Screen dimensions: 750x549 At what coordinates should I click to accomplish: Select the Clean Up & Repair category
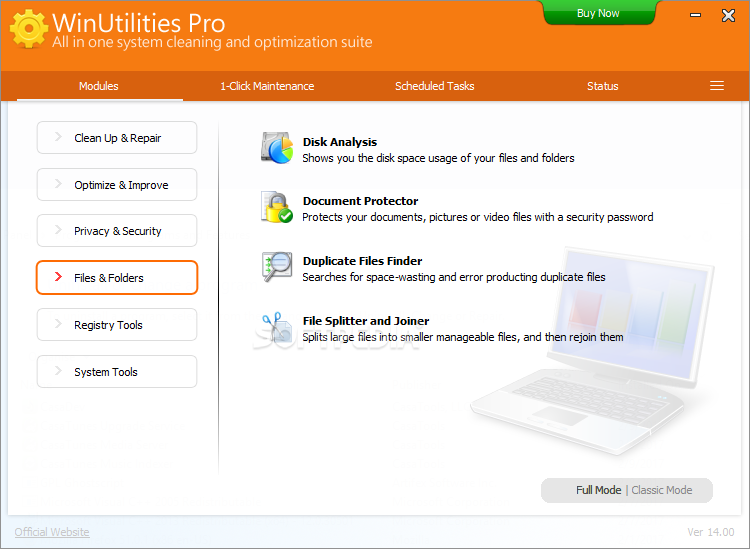pos(117,138)
